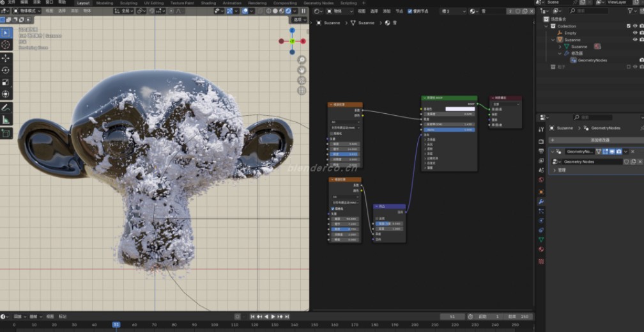Open the transform orientation 全局 dropdown

click(x=124, y=11)
